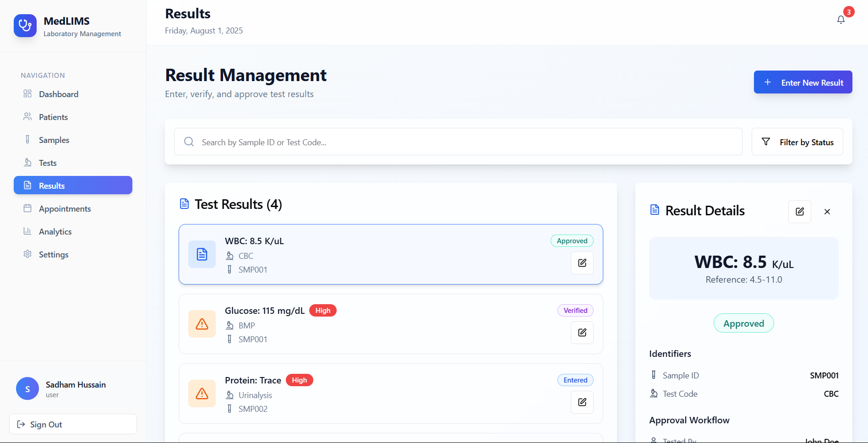Open the Settings navigation item
This screenshot has width=868, height=443.
[73, 254]
